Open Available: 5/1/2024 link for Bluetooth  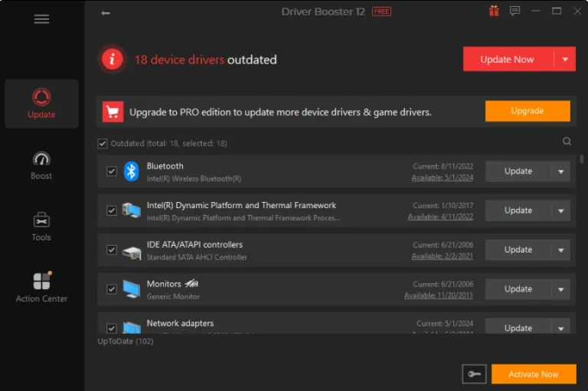[x=442, y=178]
